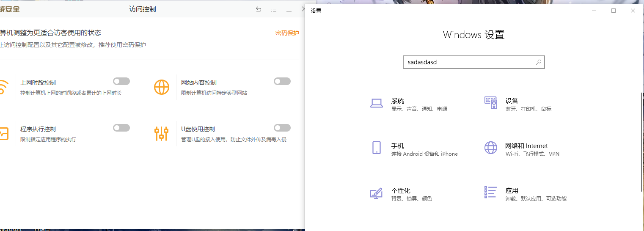Click the 手机 phone icon
This screenshot has width=644, height=231.
(376, 148)
